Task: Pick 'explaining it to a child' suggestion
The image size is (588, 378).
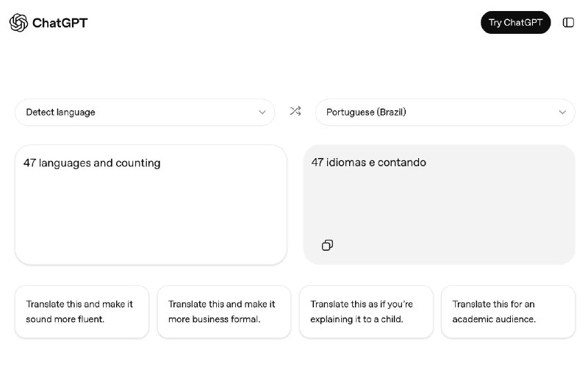Action: point(365,312)
